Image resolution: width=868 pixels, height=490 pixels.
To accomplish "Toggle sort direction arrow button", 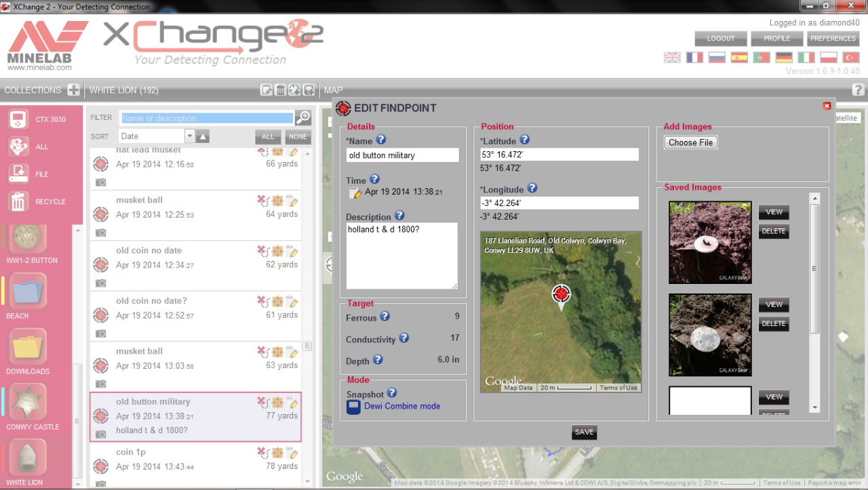I will point(203,136).
